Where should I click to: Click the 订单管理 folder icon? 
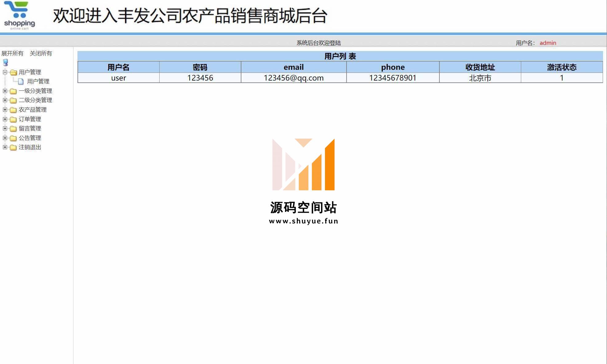click(13, 119)
